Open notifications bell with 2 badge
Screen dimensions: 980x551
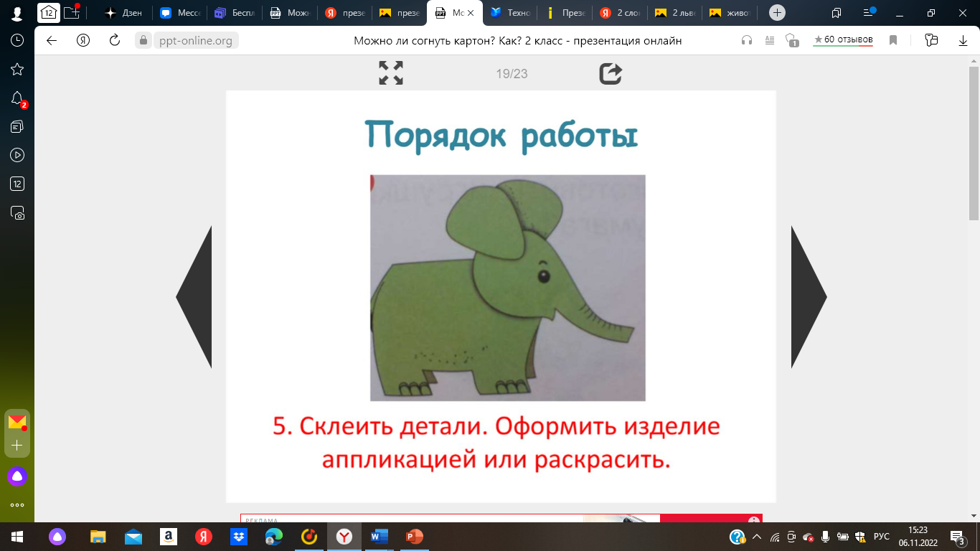tap(17, 98)
